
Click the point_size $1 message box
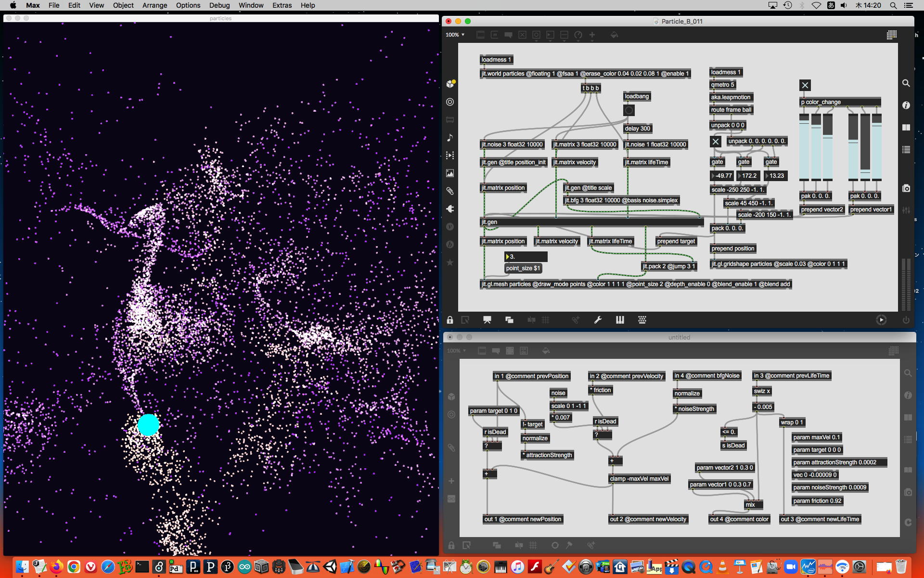[x=523, y=268]
